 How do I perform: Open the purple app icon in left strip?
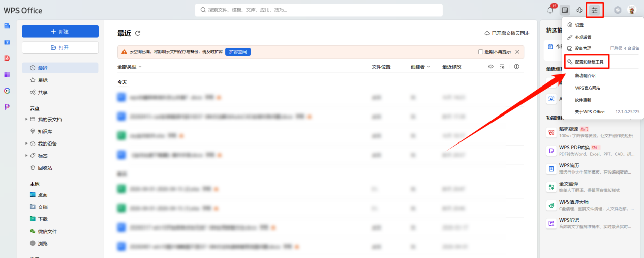pyautogui.click(x=7, y=75)
